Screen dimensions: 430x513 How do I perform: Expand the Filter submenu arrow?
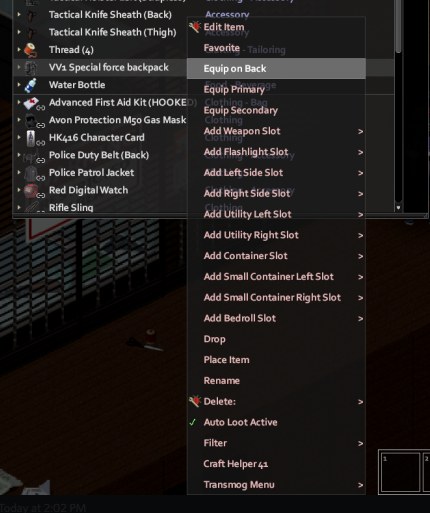[x=361, y=443]
